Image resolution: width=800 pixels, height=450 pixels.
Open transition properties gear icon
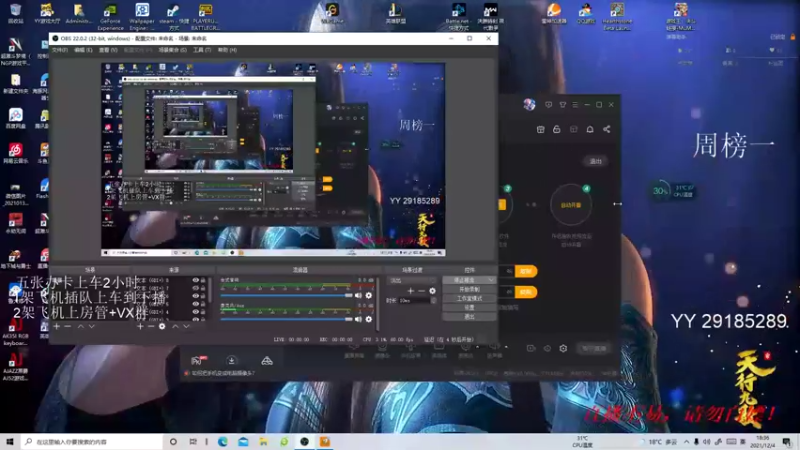(x=433, y=291)
